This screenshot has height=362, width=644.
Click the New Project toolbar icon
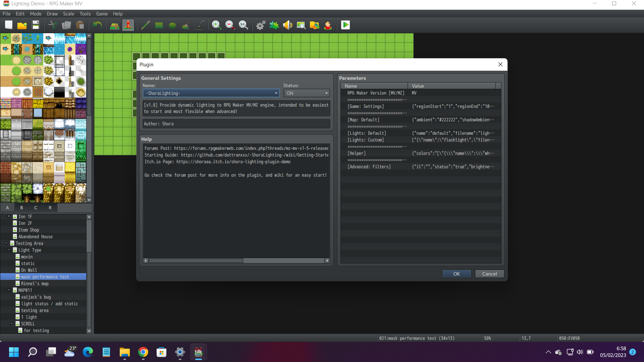(9, 25)
